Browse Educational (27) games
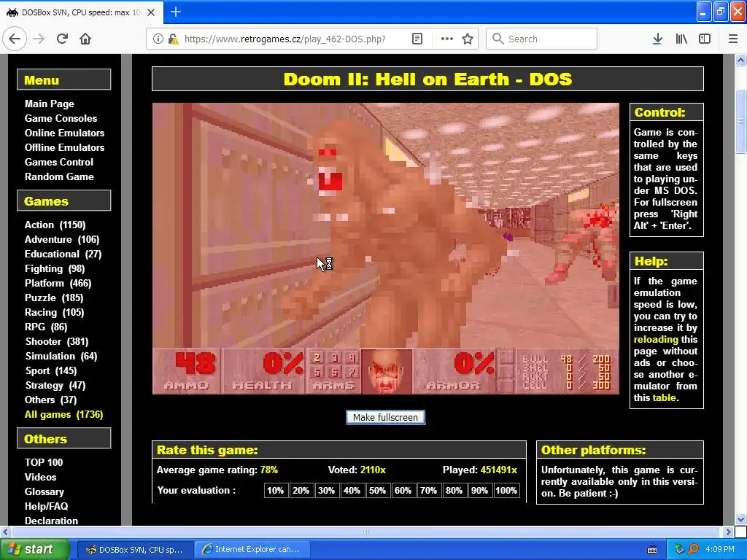 pyautogui.click(x=63, y=254)
